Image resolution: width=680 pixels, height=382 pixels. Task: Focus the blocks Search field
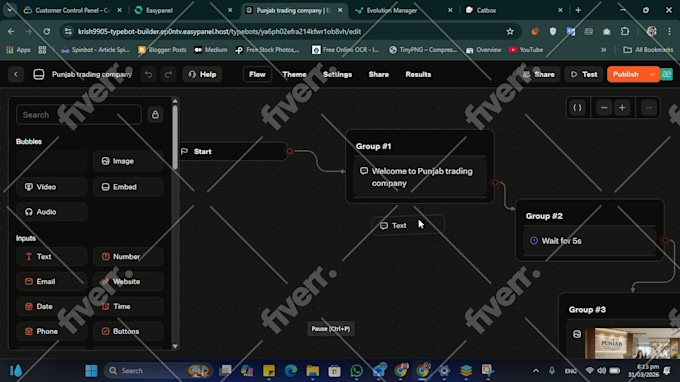click(78, 115)
